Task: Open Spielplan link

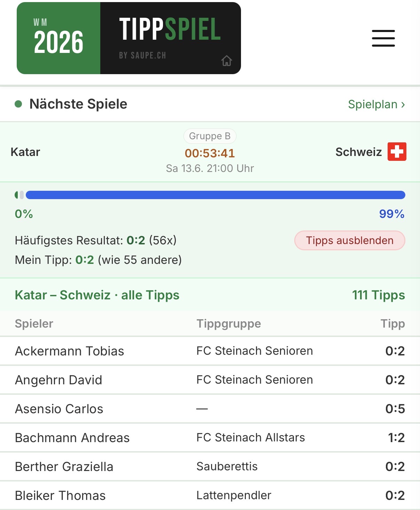Action: pyautogui.click(x=376, y=104)
